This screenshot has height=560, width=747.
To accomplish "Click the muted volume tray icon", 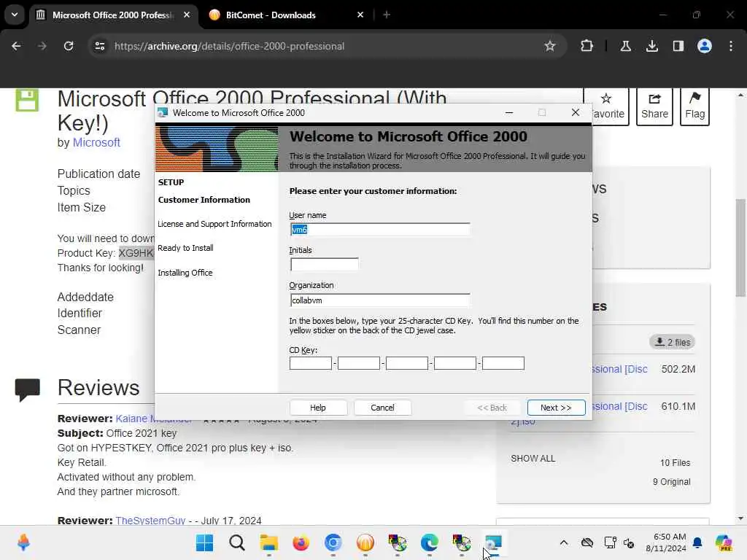I will coord(629,542).
